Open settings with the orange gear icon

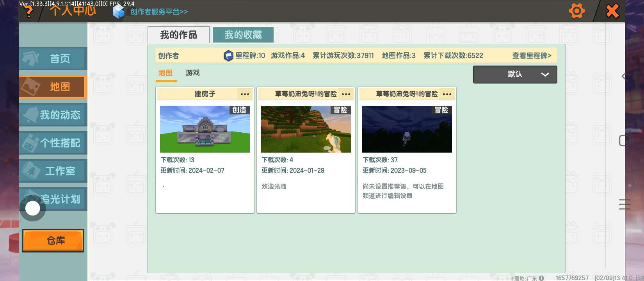(576, 11)
